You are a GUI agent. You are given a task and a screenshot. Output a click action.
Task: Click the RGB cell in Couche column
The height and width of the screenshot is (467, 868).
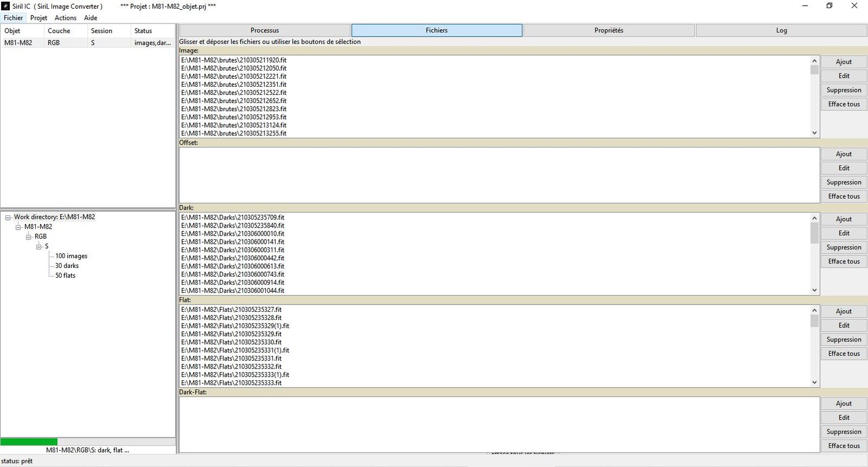[54, 42]
